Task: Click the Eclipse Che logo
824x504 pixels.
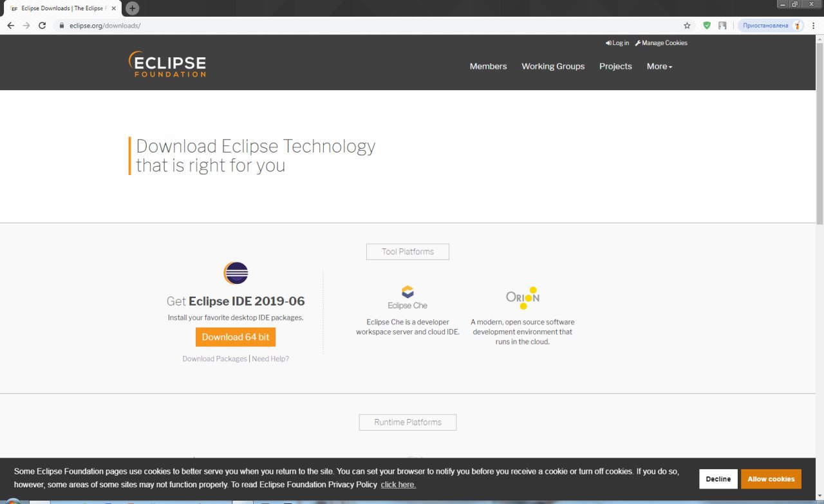Action: [407, 297]
